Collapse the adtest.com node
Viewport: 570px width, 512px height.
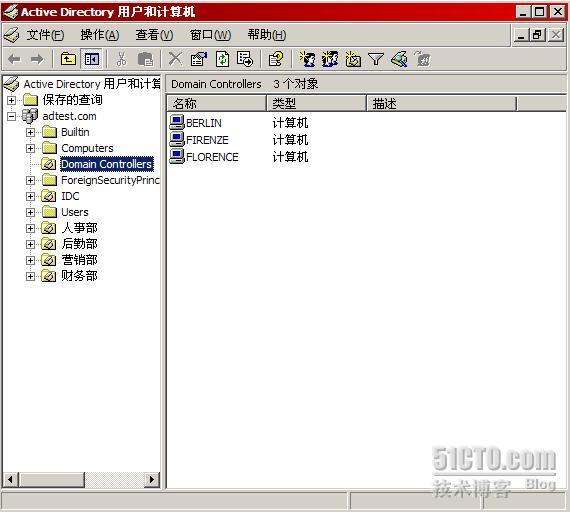[x=12, y=116]
